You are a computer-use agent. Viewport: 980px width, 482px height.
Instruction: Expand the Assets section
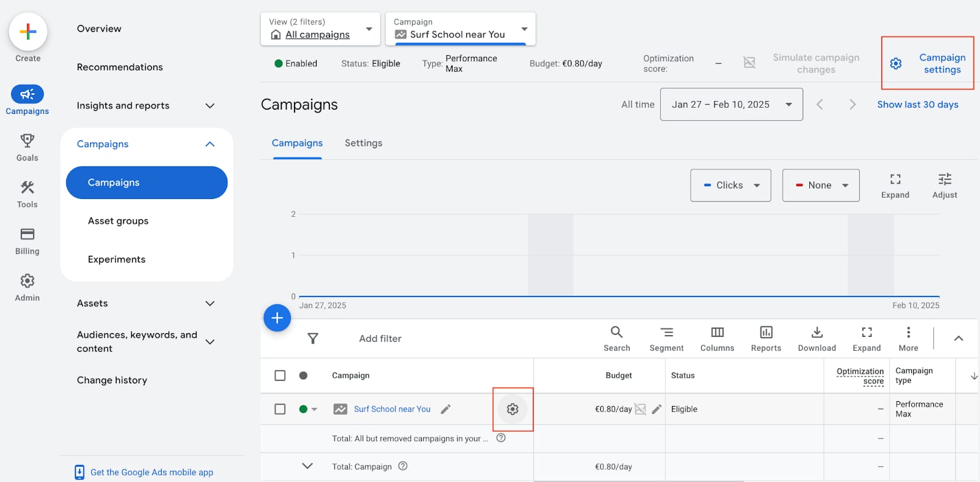point(209,304)
